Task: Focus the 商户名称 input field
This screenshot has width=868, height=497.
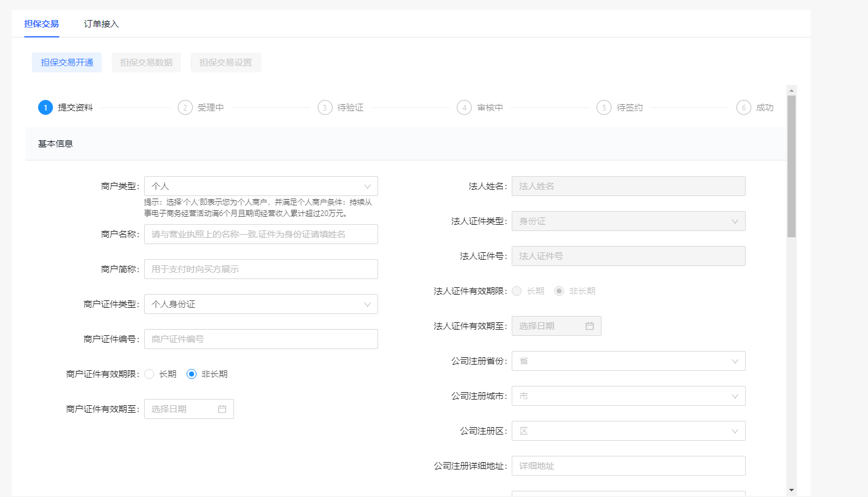Action: 261,234
